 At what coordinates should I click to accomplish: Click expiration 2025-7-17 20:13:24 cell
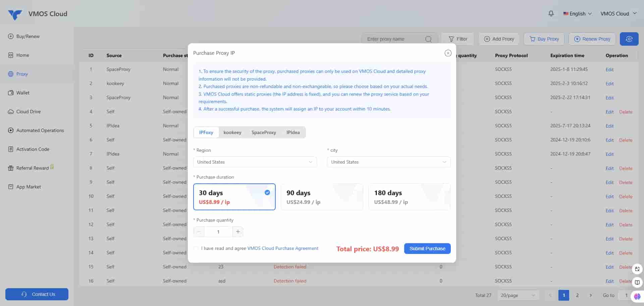point(570,126)
